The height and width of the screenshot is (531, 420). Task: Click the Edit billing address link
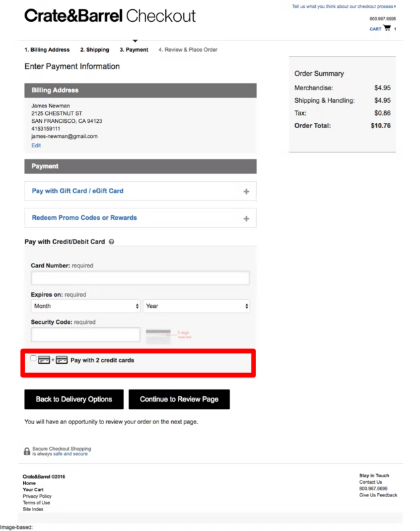36,145
